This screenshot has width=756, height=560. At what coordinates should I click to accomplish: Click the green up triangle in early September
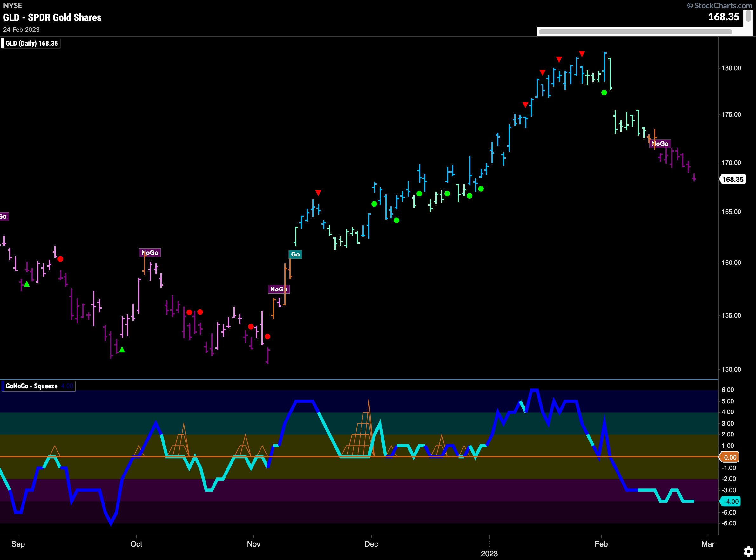[27, 284]
